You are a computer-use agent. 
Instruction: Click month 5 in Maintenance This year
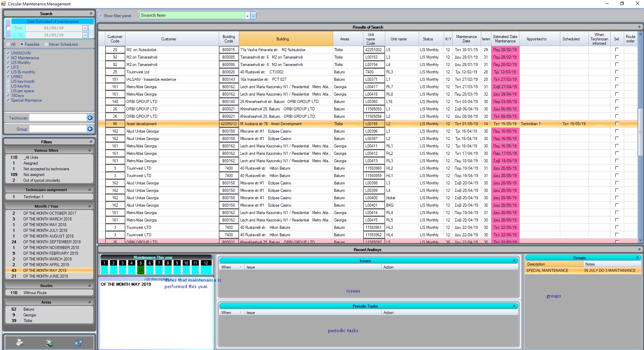click(141, 263)
